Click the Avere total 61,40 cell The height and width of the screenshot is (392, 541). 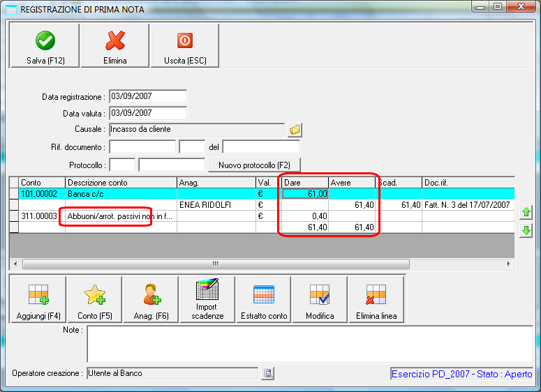tap(352, 227)
